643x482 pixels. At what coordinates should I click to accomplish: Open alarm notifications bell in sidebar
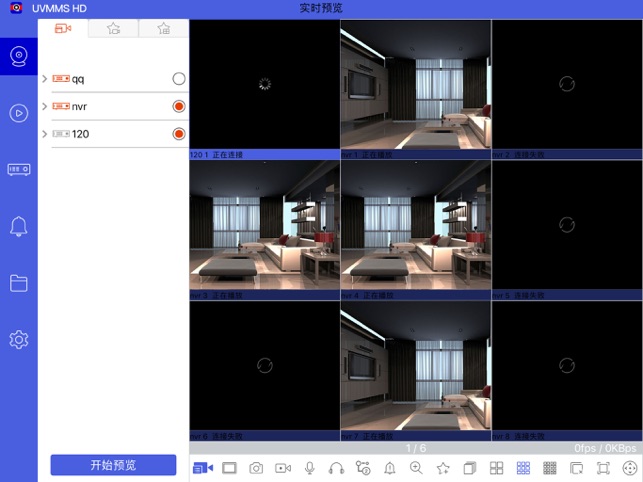pyautogui.click(x=19, y=226)
